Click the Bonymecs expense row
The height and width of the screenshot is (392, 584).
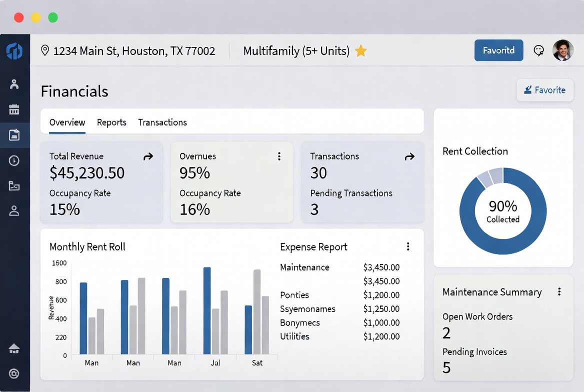[339, 322]
